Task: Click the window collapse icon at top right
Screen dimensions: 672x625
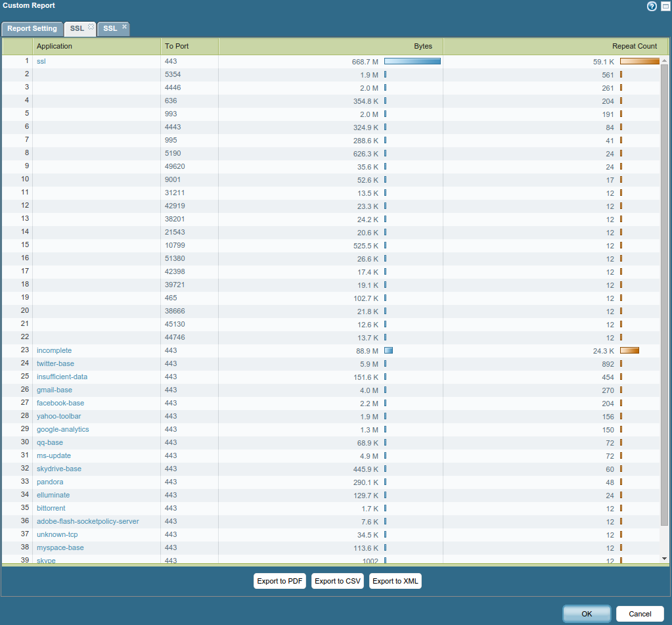Action: coord(665,7)
